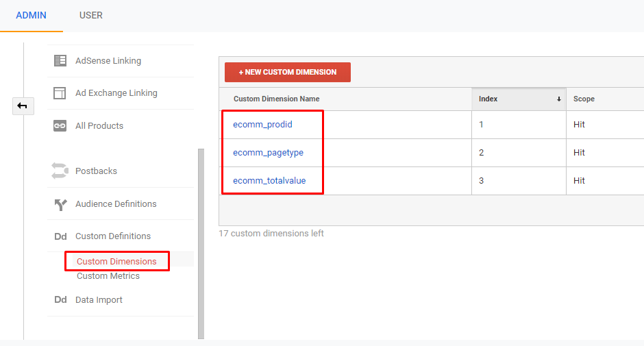Click the All Products chain link icon

(x=60, y=126)
